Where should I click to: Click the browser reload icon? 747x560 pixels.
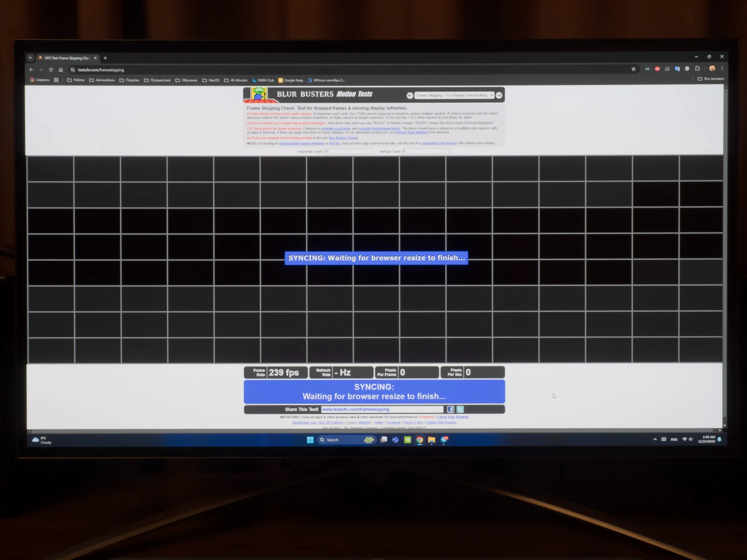click(x=51, y=70)
